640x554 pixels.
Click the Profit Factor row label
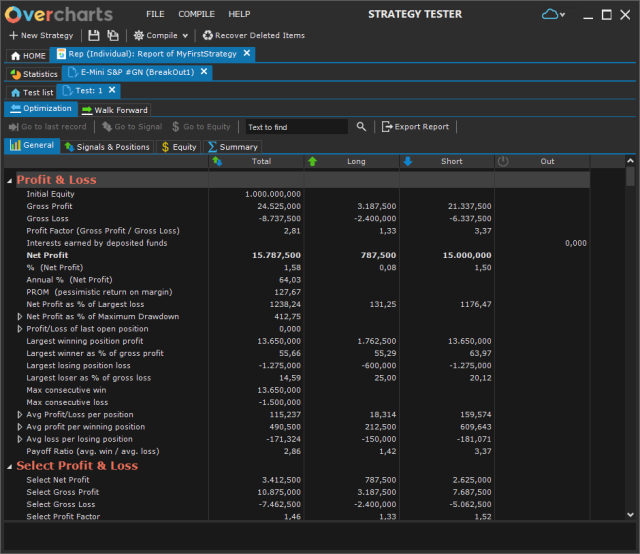point(103,231)
